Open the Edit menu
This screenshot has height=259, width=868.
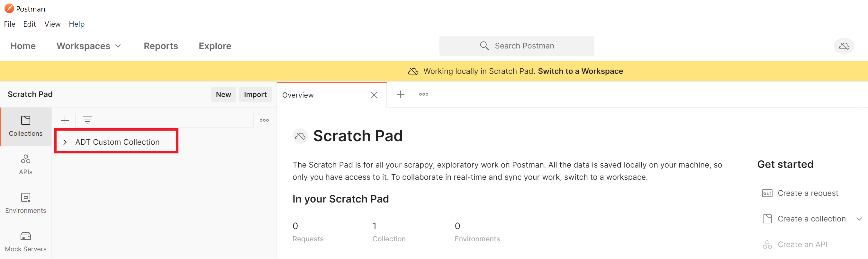point(30,24)
